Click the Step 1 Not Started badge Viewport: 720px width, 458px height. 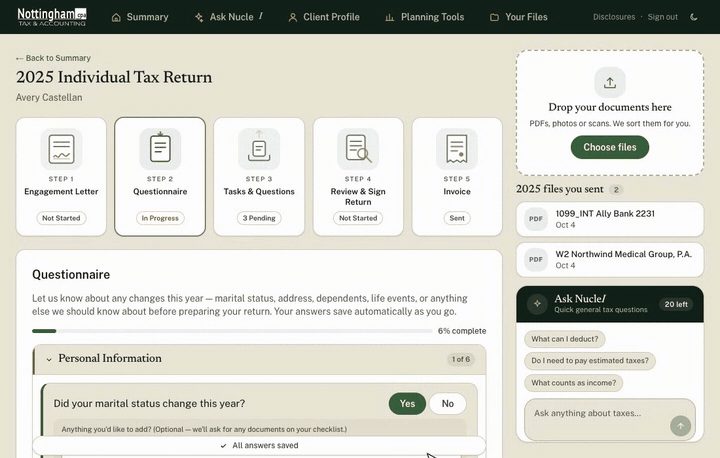(x=61, y=218)
